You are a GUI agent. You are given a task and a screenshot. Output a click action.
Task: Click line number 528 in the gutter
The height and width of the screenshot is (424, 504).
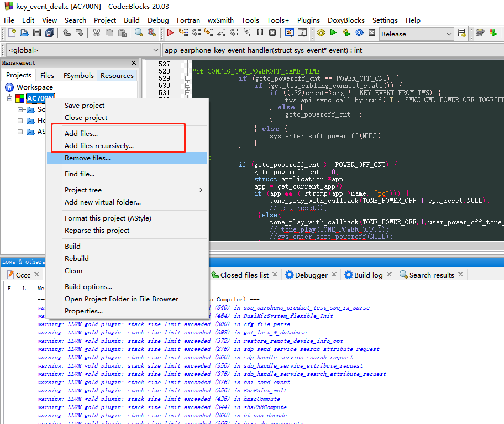[x=164, y=71]
